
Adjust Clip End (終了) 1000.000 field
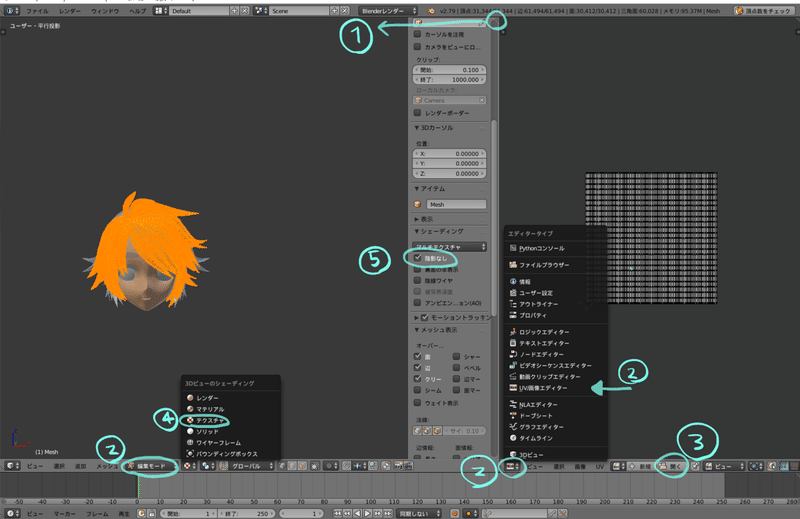449,80
